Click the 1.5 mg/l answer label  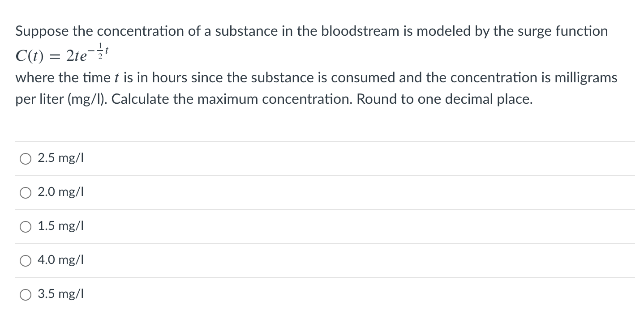click(x=60, y=226)
